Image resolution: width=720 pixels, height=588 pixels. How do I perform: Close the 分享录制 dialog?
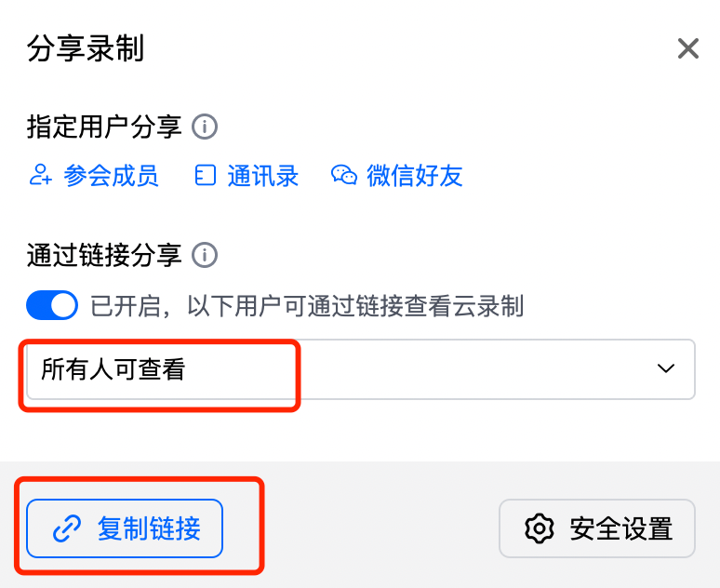click(x=687, y=48)
